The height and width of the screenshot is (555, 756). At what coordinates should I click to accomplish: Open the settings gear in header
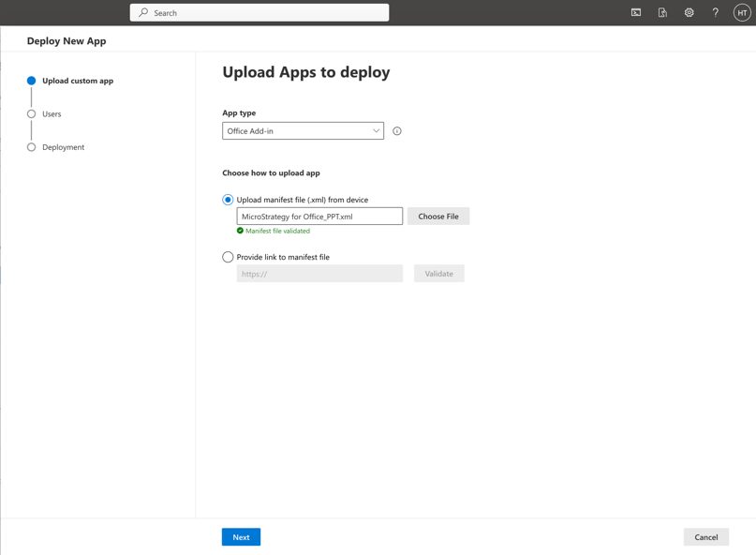pos(689,13)
